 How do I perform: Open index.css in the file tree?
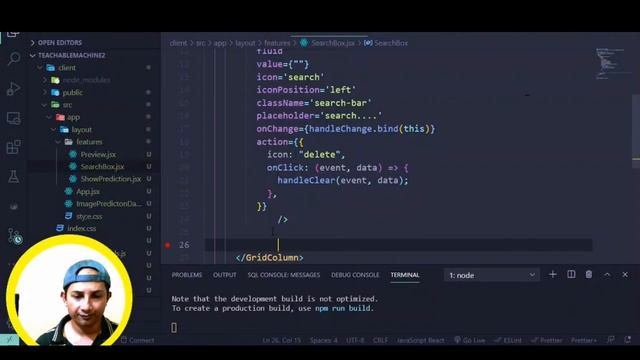(82, 228)
